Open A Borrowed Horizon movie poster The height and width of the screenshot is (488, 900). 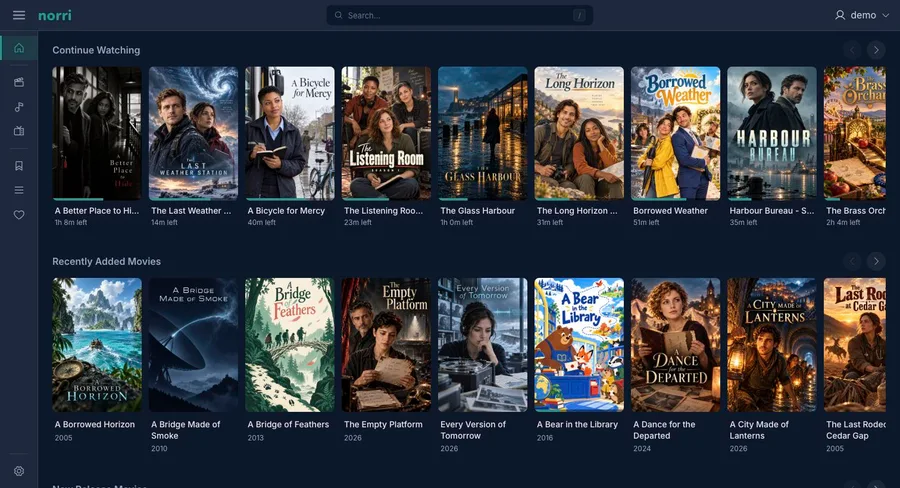pos(97,345)
